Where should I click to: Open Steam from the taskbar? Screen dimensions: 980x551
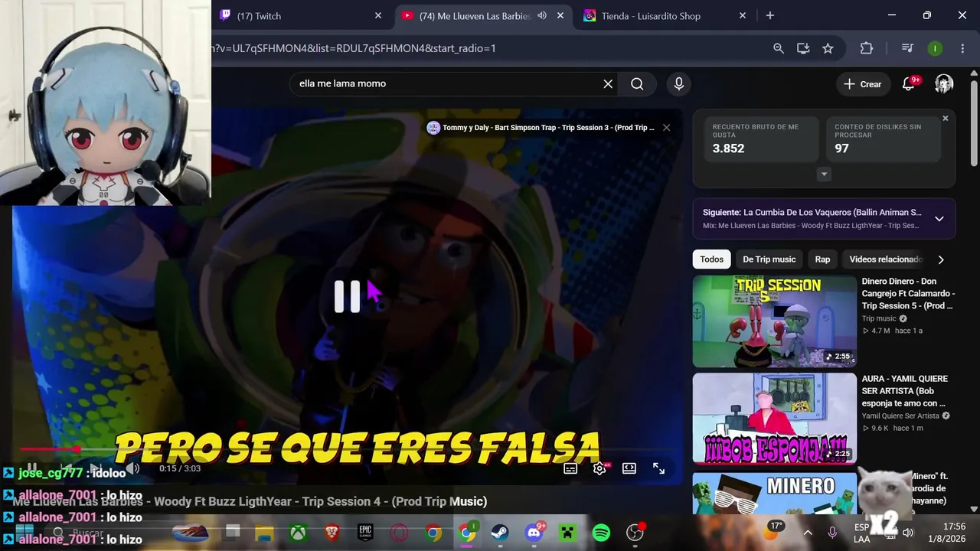[x=500, y=533]
